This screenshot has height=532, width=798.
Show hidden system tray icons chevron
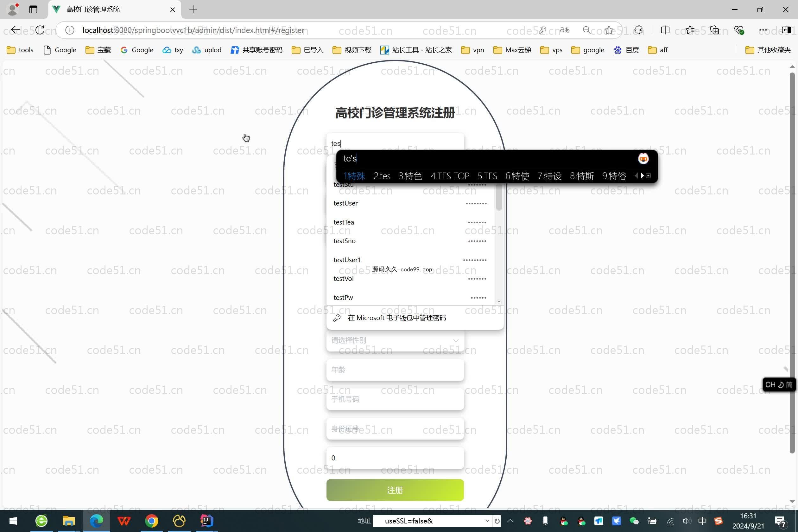pos(510,521)
